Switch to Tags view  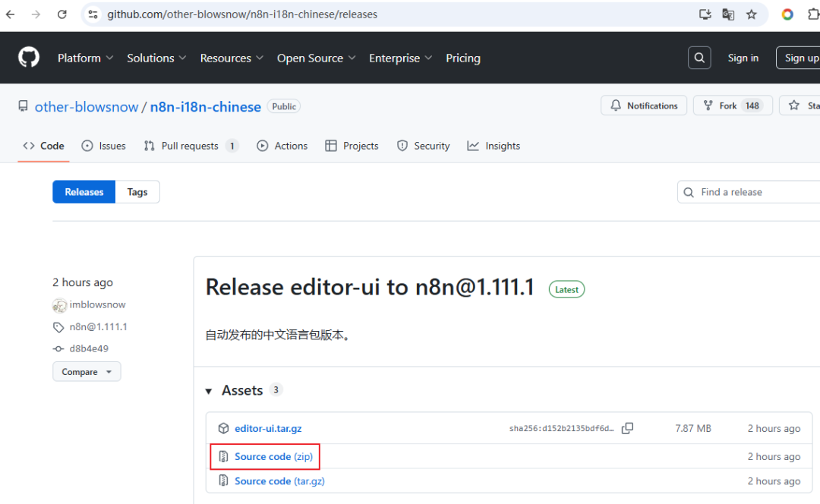(137, 192)
